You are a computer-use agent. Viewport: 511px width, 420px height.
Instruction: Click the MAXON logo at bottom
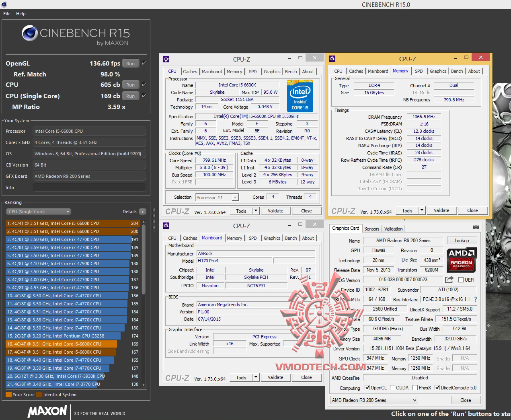pos(47,411)
